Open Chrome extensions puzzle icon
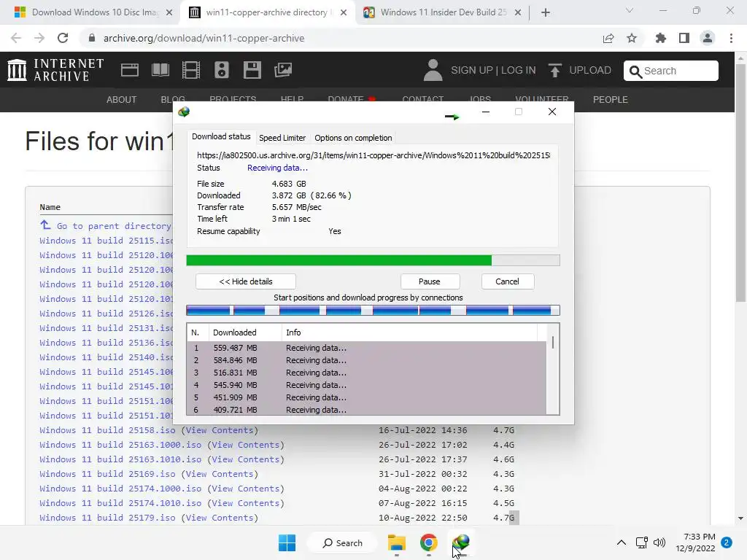 (x=660, y=38)
